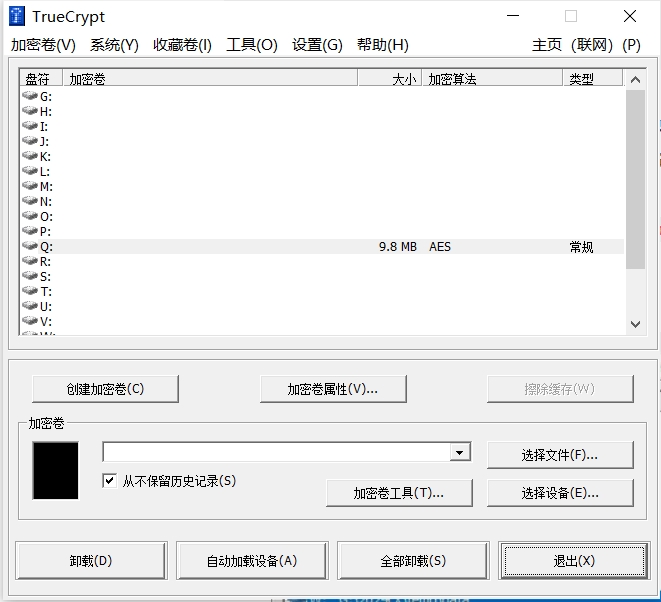Click the mounted Q: drive icon
Image resolution: width=661 pixels, height=602 pixels.
[x=30, y=246]
